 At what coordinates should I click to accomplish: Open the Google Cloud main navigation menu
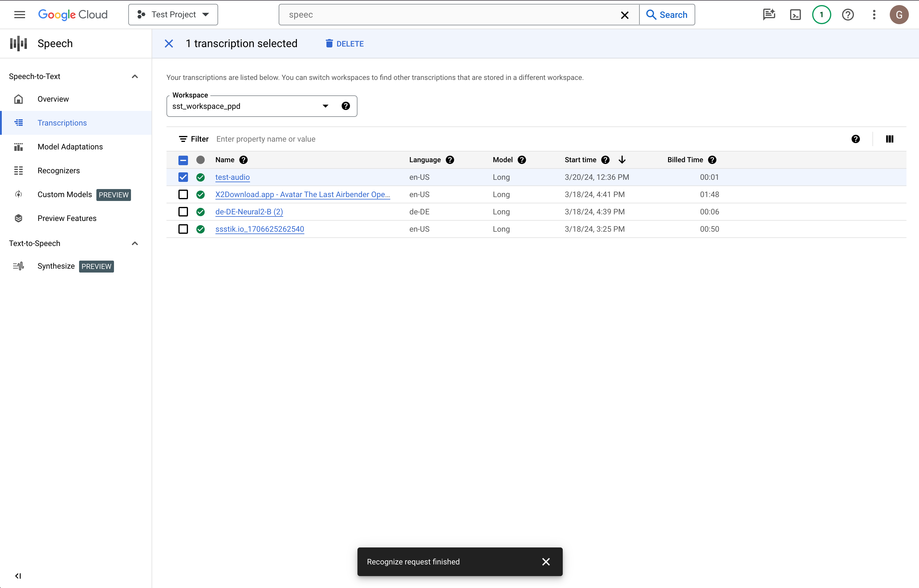coord(19,14)
